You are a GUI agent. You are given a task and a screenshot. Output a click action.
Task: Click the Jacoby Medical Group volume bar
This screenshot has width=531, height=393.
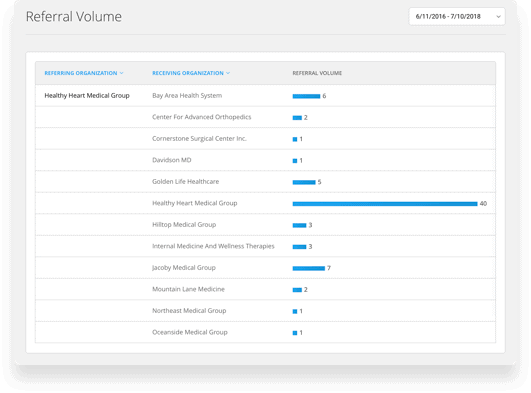(x=309, y=268)
